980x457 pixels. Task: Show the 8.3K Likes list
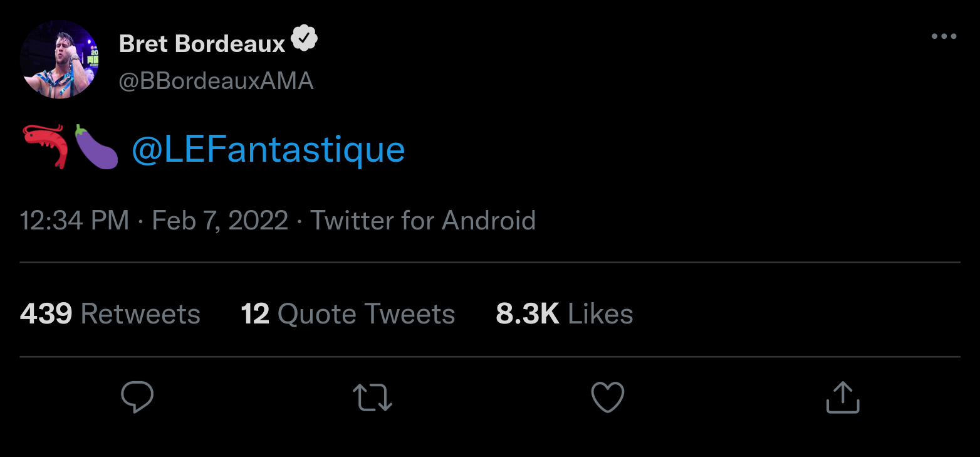coord(564,314)
